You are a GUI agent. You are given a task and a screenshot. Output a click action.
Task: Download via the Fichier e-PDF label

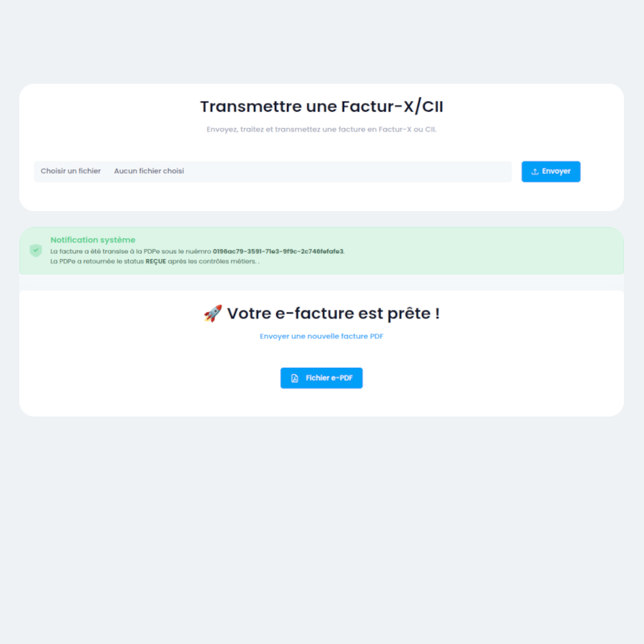[x=329, y=379]
